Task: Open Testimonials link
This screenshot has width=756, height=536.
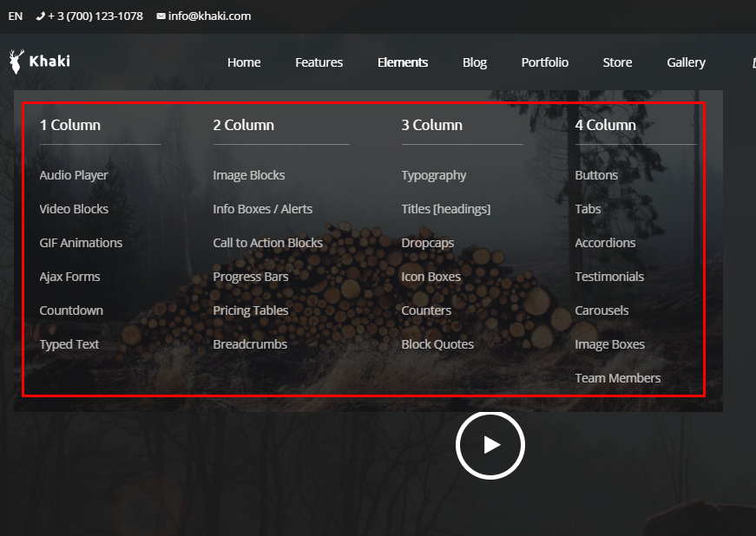Action: [x=610, y=277]
